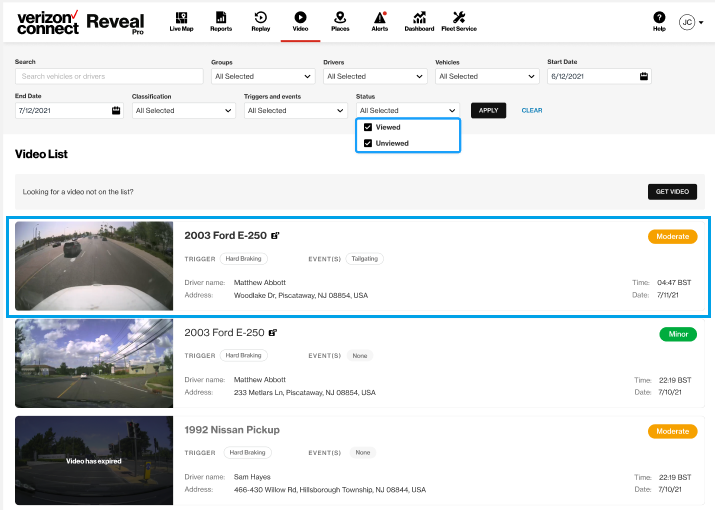Open the Start Date calendar icon
715x510 pixels.
click(x=644, y=76)
